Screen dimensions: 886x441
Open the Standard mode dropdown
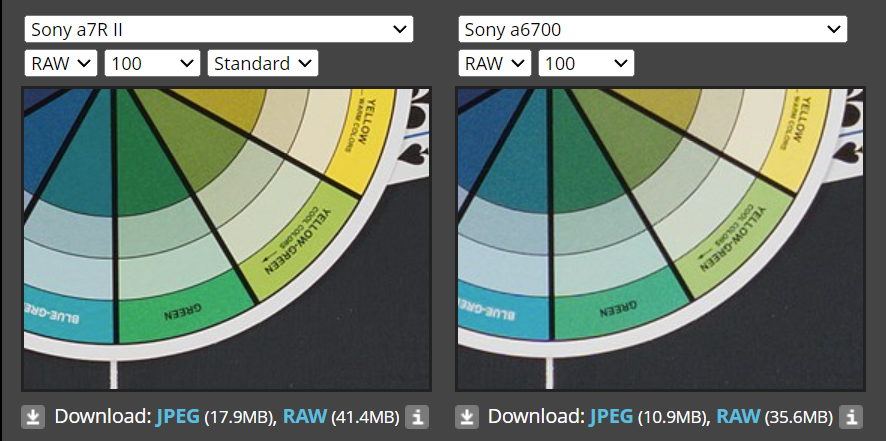(263, 64)
